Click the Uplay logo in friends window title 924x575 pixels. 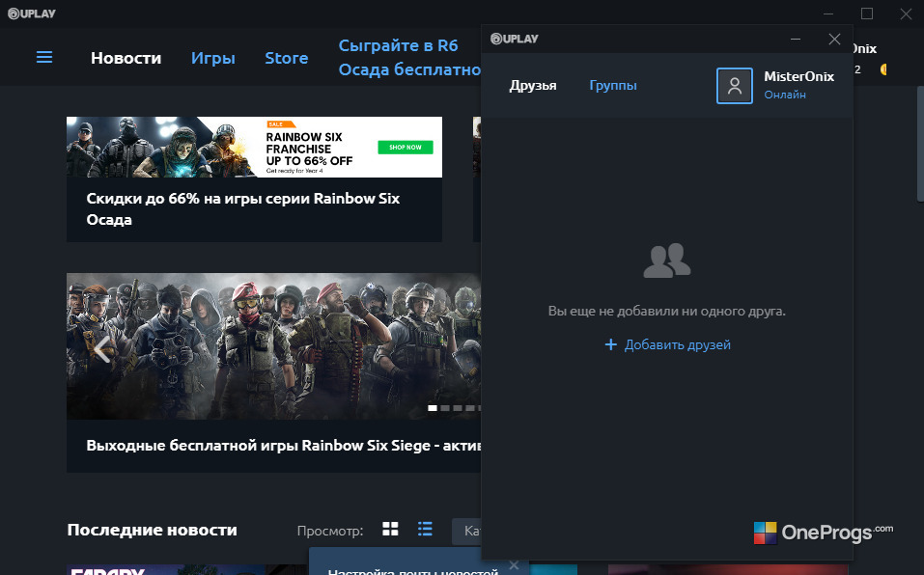[515, 39]
